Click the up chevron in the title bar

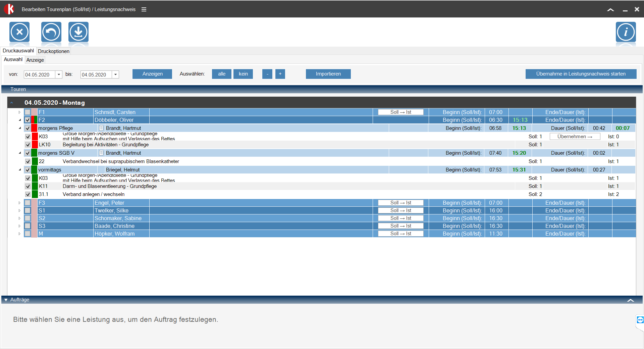point(610,10)
